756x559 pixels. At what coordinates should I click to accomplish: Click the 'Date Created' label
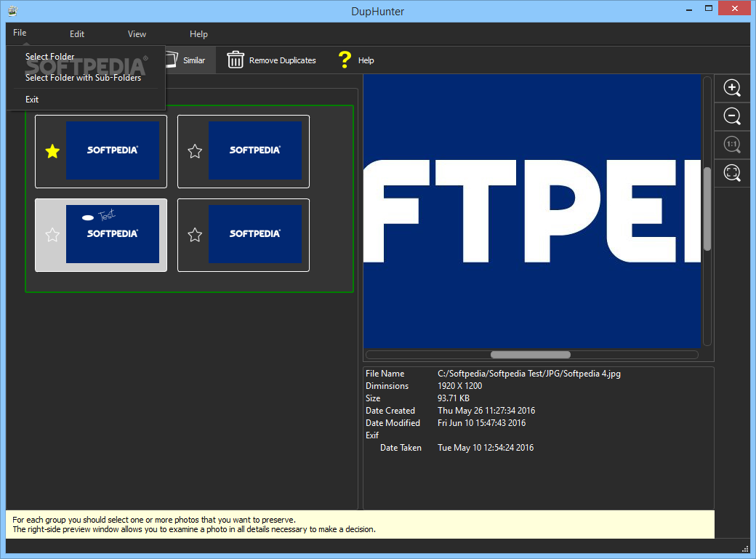(x=390, y=411)
